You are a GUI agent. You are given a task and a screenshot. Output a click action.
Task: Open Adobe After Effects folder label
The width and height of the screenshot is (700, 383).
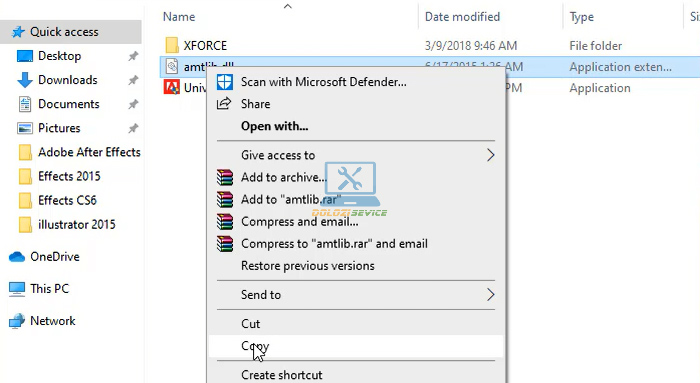89,152
